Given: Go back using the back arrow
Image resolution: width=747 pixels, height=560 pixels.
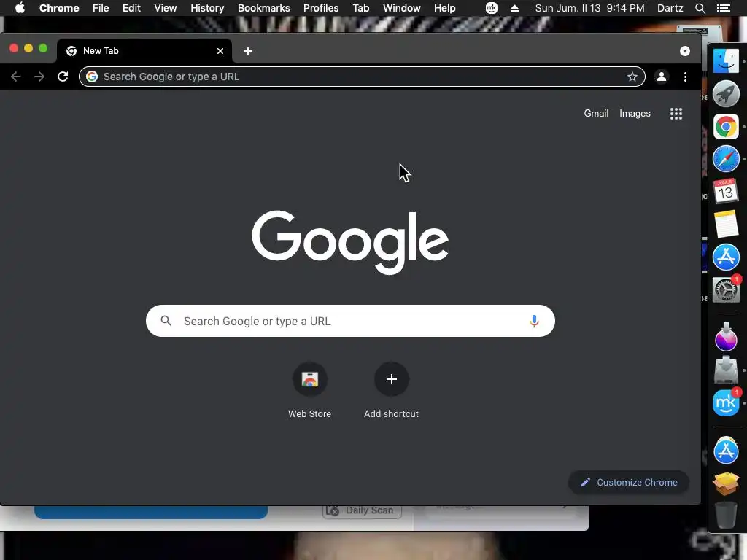Looking at the screenshot, I should [16, 77].
